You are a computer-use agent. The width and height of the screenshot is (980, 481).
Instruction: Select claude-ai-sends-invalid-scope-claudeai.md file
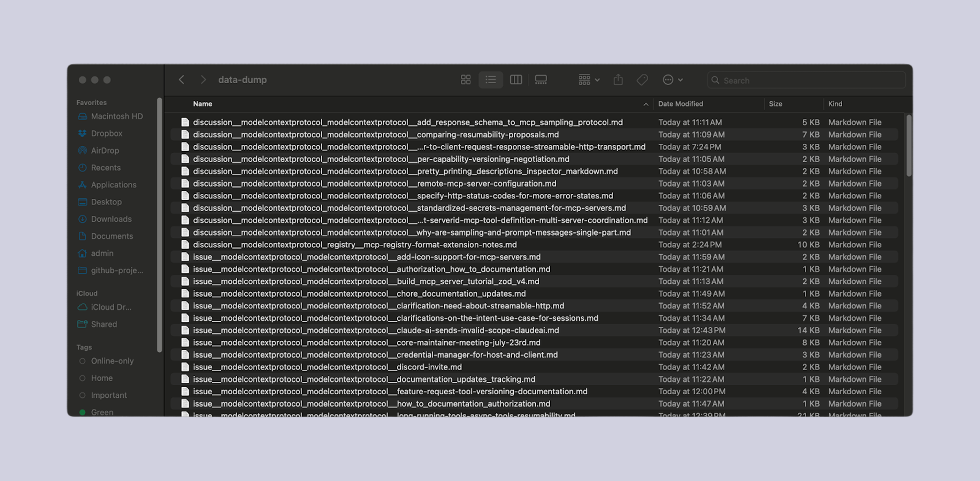535,330
